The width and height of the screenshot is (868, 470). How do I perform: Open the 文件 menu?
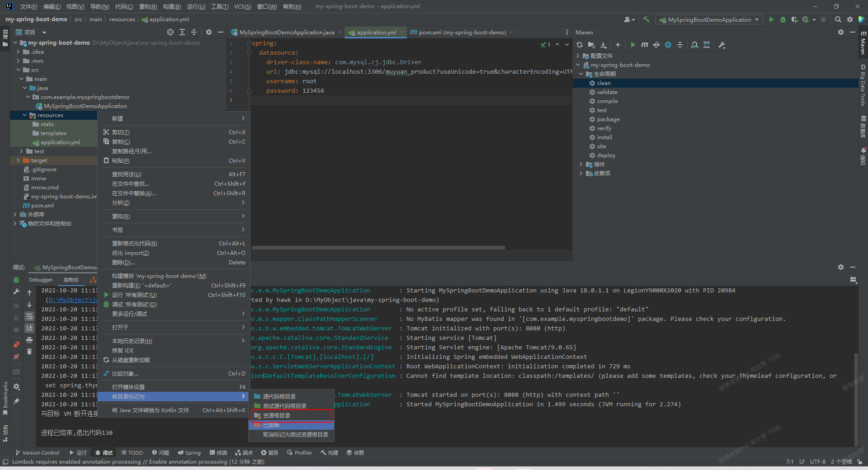(x=28, y=6)
